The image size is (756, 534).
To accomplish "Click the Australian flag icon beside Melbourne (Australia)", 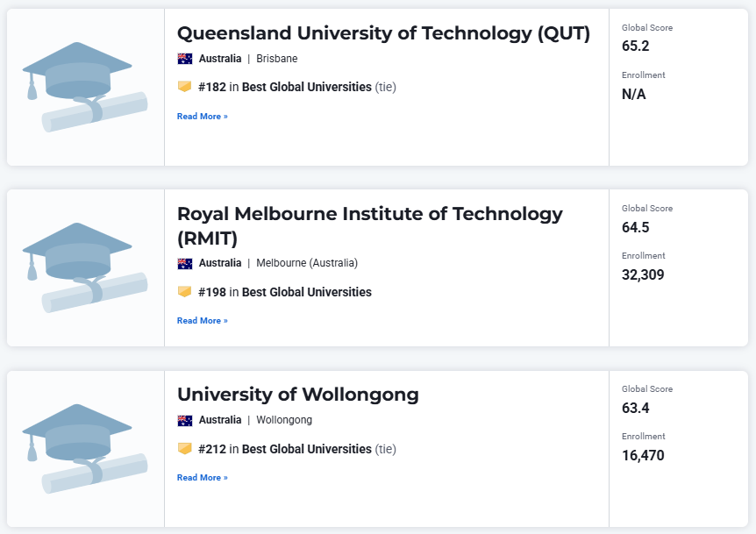I will tap(185, 263).
